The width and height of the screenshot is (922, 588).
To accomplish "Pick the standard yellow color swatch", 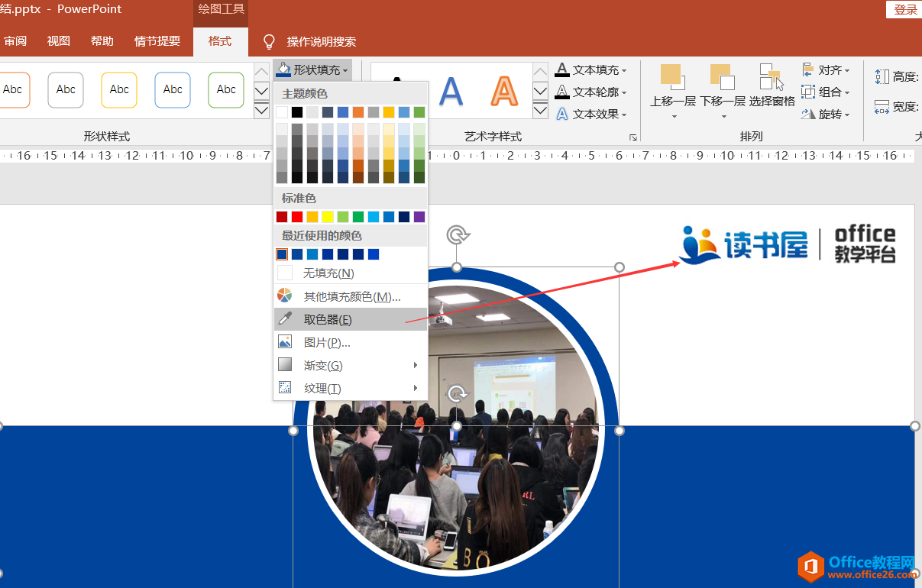I will tap(328, 217).
